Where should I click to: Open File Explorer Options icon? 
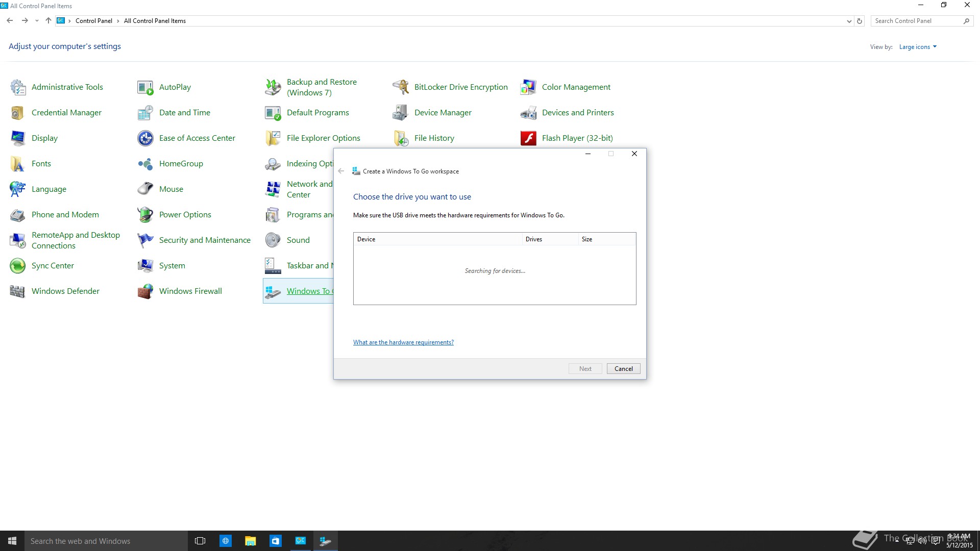pos(273,138)
